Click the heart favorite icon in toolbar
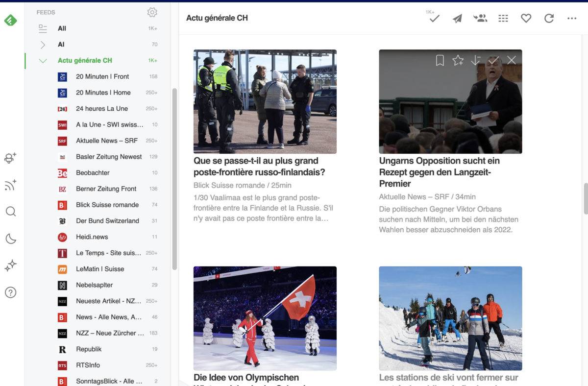 point(526,18)
